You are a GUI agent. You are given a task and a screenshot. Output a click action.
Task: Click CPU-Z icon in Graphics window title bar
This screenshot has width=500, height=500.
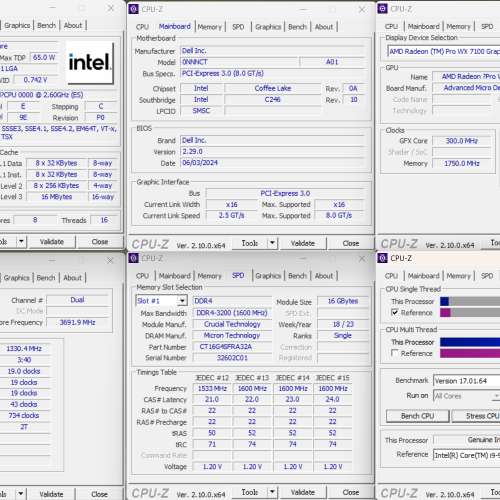[x=382, y=9]
